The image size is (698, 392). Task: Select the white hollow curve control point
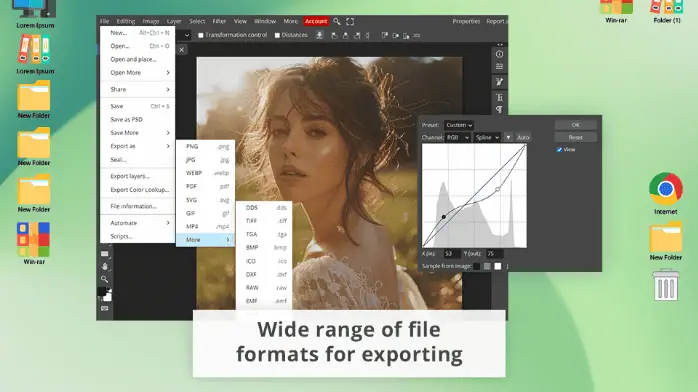498,190
